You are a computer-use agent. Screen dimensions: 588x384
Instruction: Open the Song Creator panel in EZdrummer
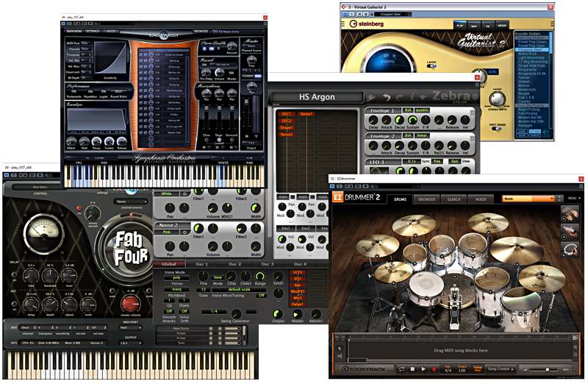[x=501, y=369]
